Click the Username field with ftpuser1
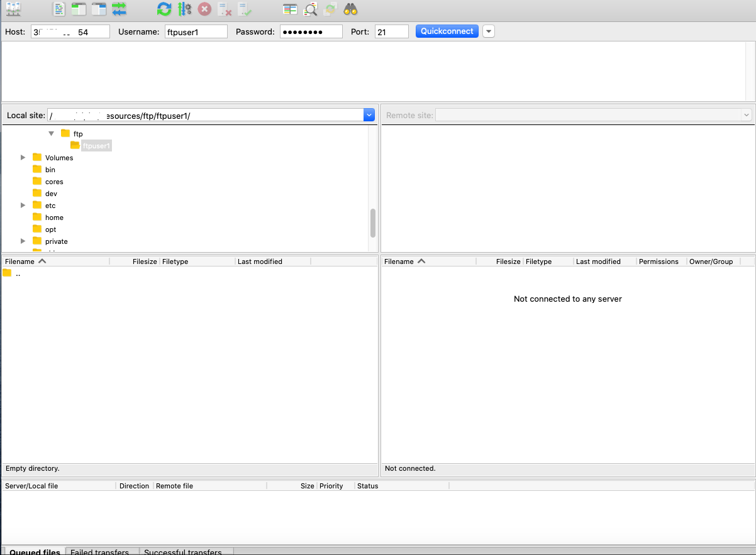 (196, 31)
